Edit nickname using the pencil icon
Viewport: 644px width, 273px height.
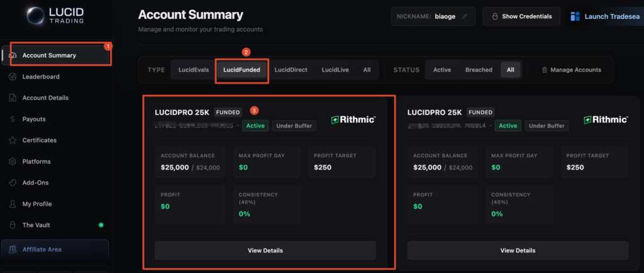coord(465,16)
